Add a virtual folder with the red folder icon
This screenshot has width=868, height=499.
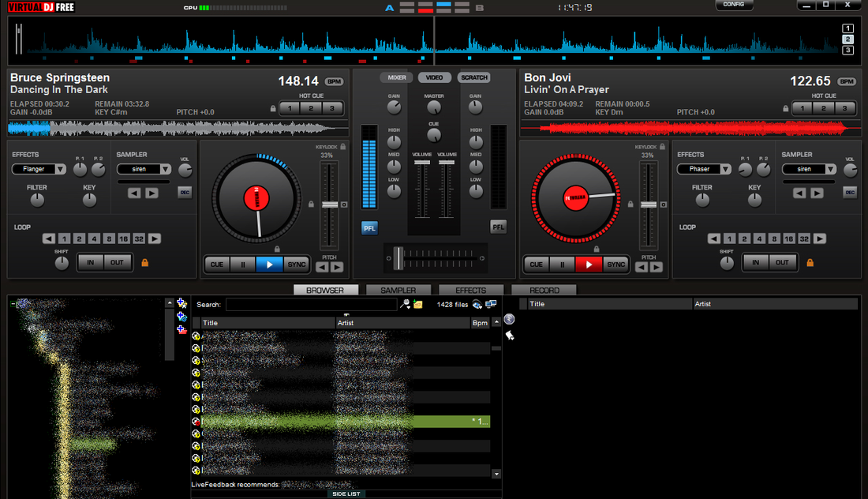point(181,329)
